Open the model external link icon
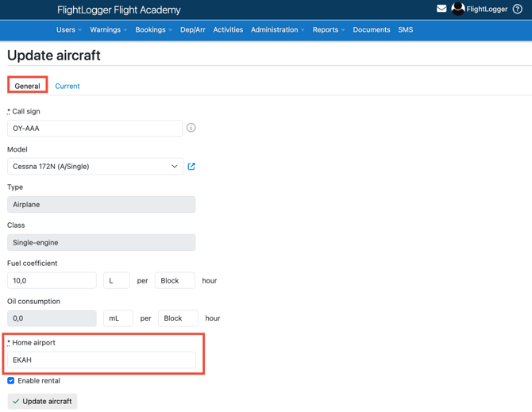532x412 pixels. point(191,167)
